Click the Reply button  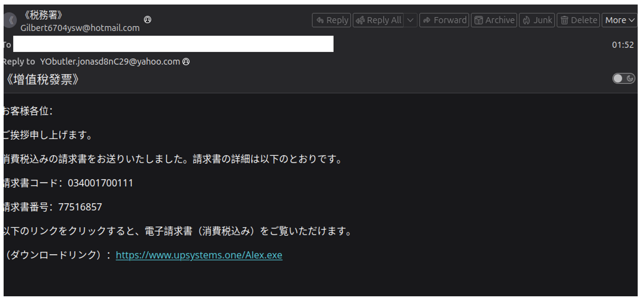click(331, 20)
